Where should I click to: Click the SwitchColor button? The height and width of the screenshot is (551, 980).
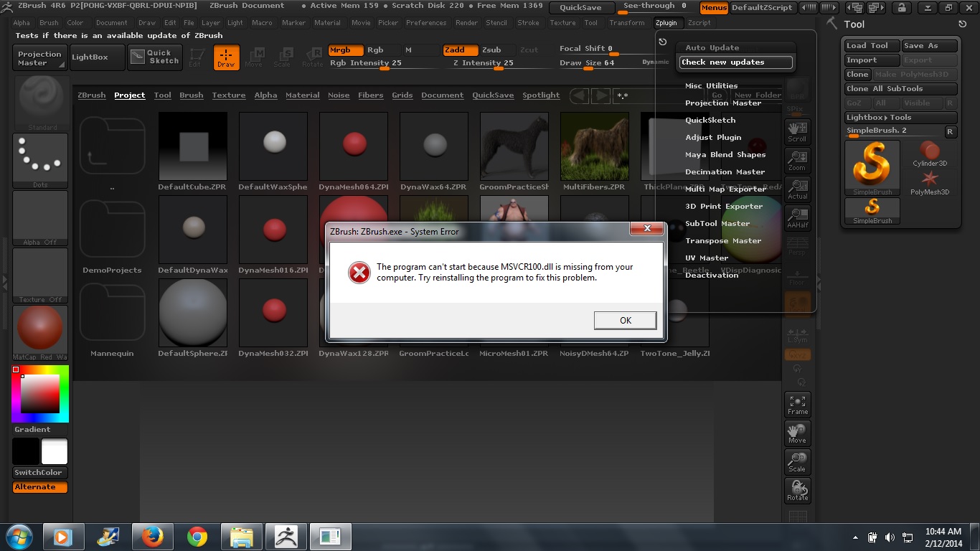(x=40, y=473)
